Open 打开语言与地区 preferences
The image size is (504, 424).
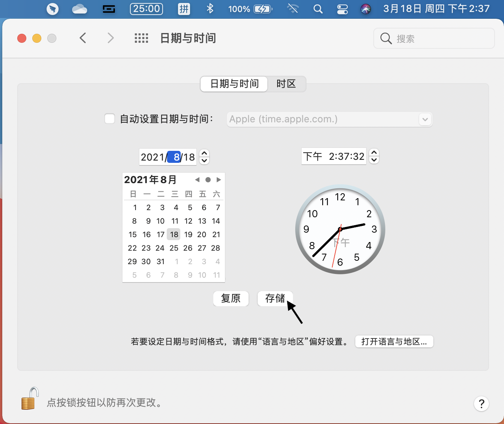click(x=394, y=341)
